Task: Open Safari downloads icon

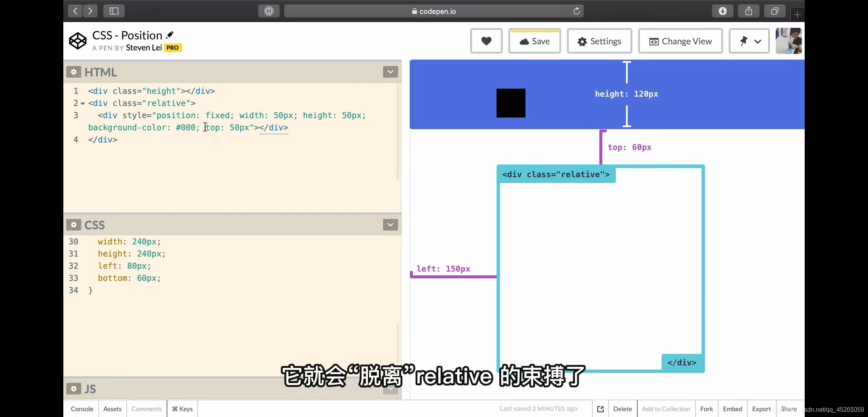Action: pyautogui.click(x=722, y=11)
